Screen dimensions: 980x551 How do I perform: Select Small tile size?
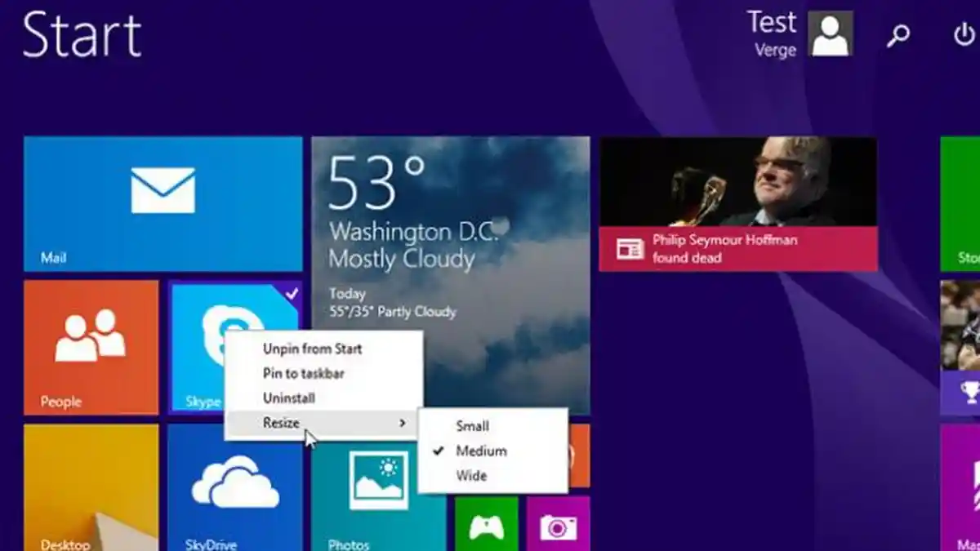[492, 426]
